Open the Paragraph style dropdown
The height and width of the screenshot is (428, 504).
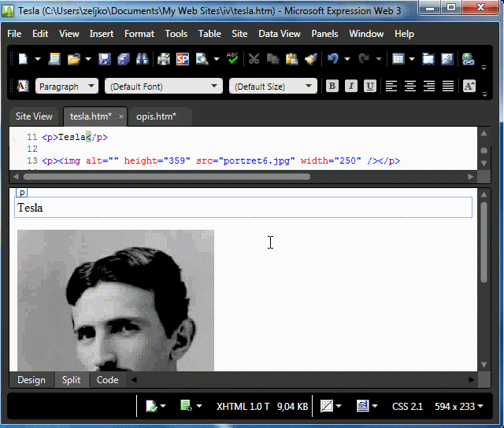[67, 87]
